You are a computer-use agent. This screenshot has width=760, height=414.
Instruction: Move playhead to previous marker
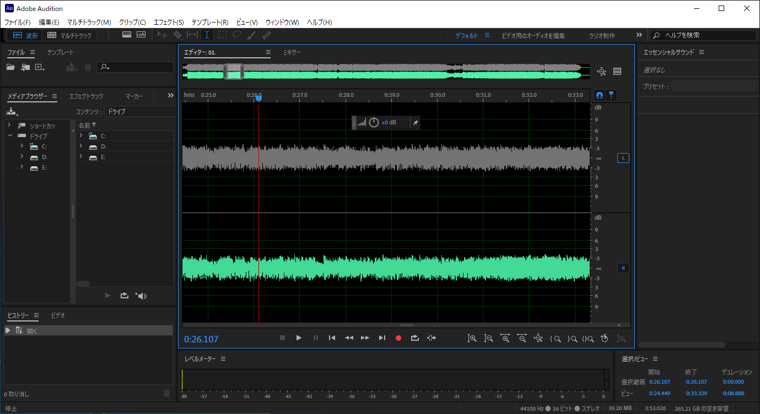[x=332, y=338]
